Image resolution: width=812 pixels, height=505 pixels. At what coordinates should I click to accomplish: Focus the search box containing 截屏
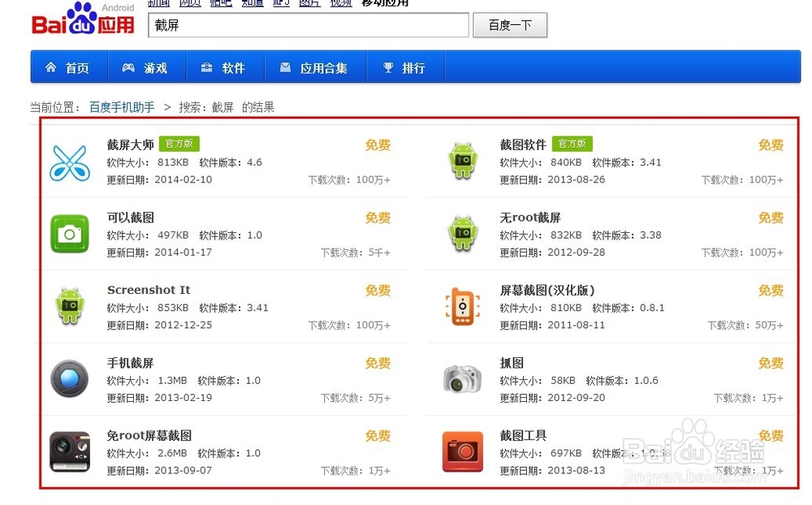click(308, 25)
